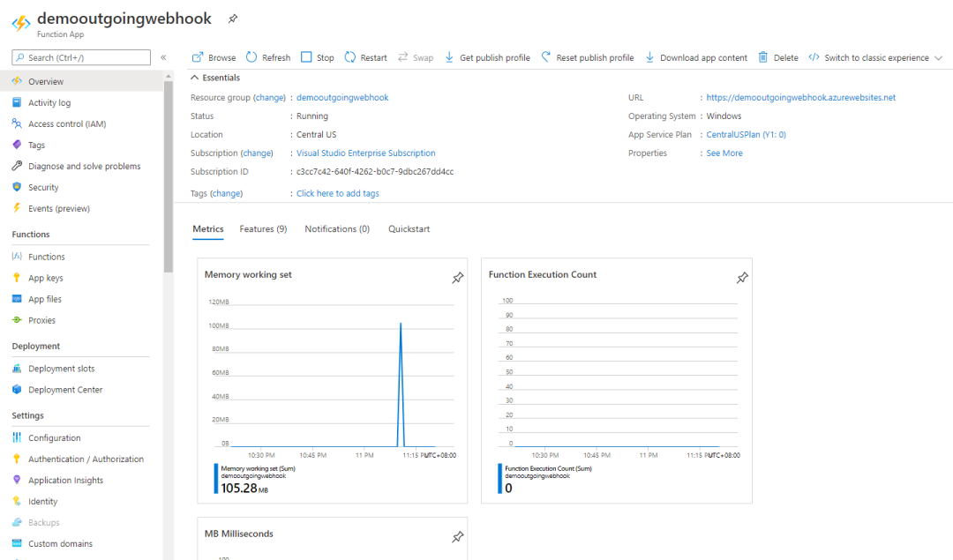Click the sidebar scrollbar thumb
Image resolution: width=953 pixels, height=560 pixels.
(x=169, y=176)
